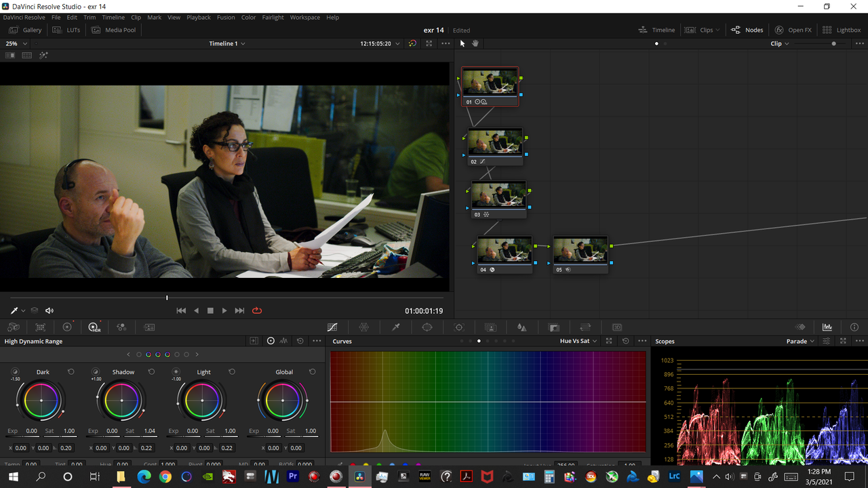Open the RGB Mixer palette

pos(121,327)
